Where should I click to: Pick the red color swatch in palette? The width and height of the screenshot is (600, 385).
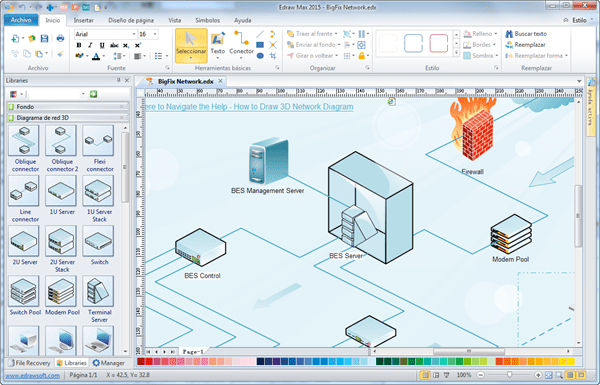click(149, 361)
